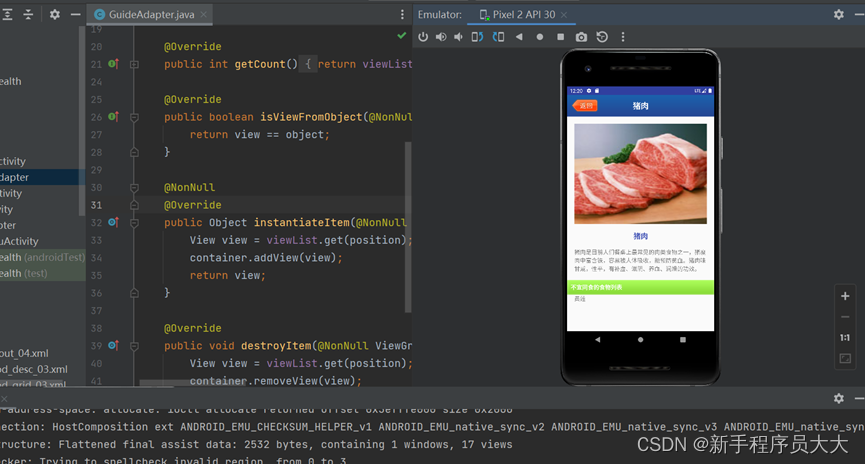Close the Pixel 2 API 30 tab
This screenshot has width=865, height=464.
click(563, 15)
